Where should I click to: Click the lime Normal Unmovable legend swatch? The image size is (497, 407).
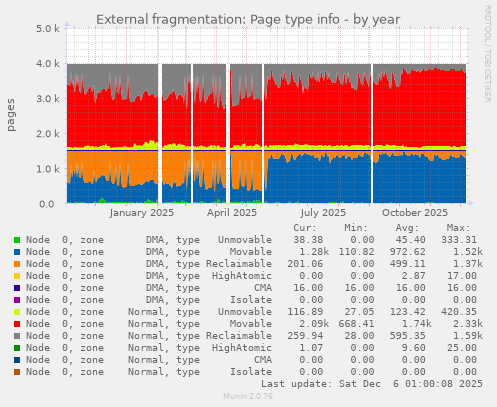coord(17,312)
